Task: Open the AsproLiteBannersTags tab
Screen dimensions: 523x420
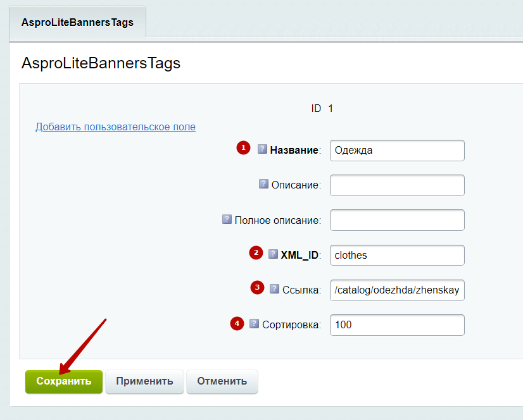Action: click(77, 22)
